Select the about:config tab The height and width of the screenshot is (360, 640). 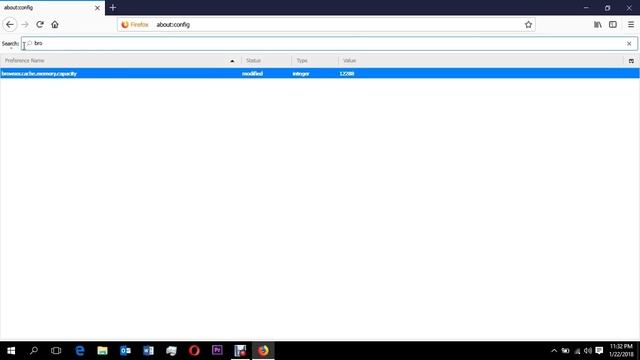(52, 8)
